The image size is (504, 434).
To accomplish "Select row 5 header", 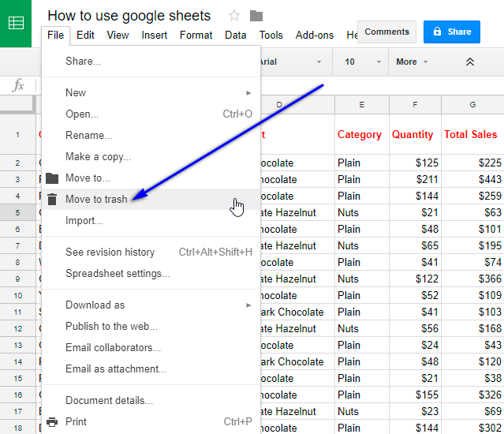I will click(x=17, y=212).
